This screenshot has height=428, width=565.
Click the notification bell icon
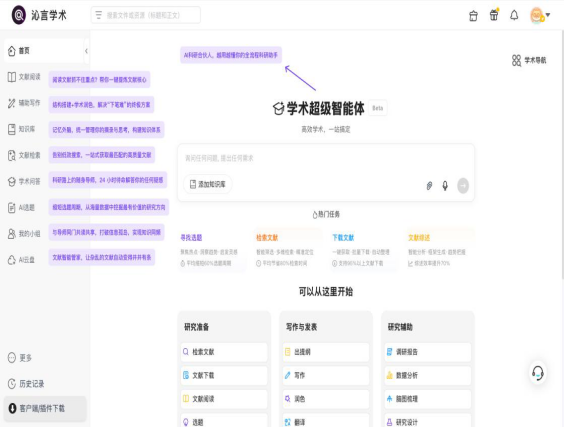coord(514,15)
